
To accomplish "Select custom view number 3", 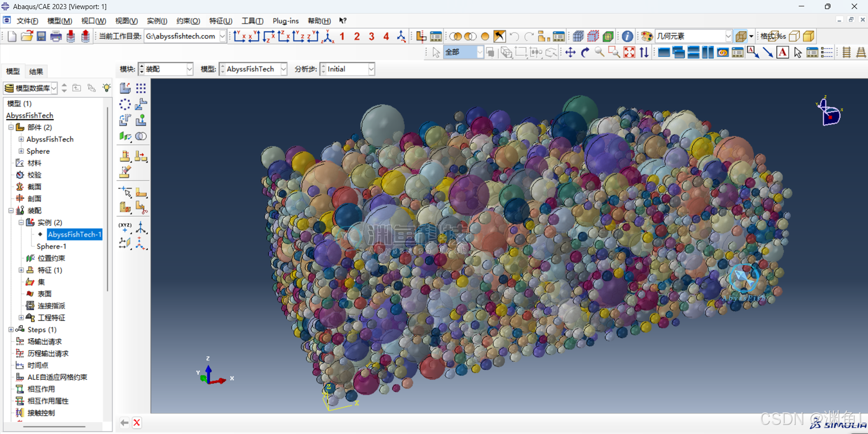I will 372,36.
